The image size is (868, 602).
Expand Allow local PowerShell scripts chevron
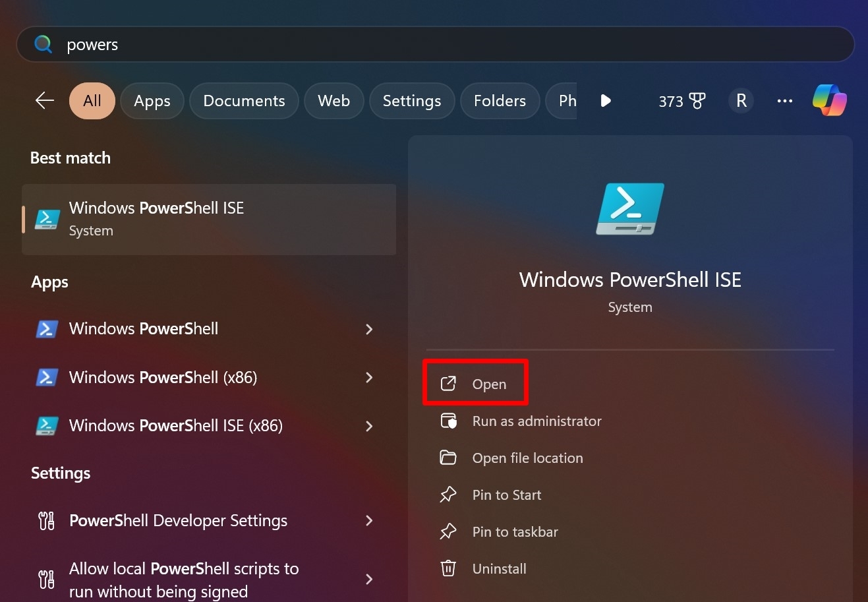coord(369,579)
